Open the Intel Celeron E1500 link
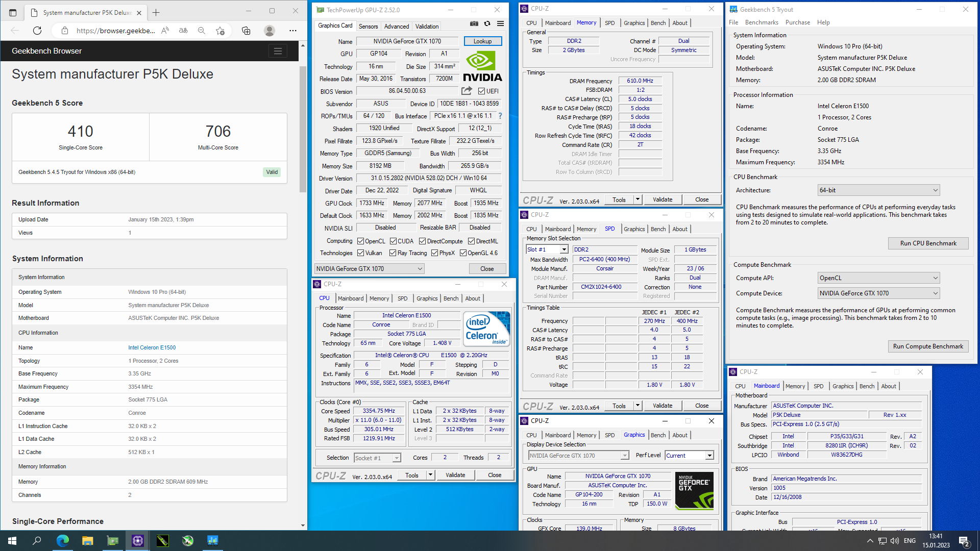The height and width of the screenshot is (551, 980). [152, 347]
